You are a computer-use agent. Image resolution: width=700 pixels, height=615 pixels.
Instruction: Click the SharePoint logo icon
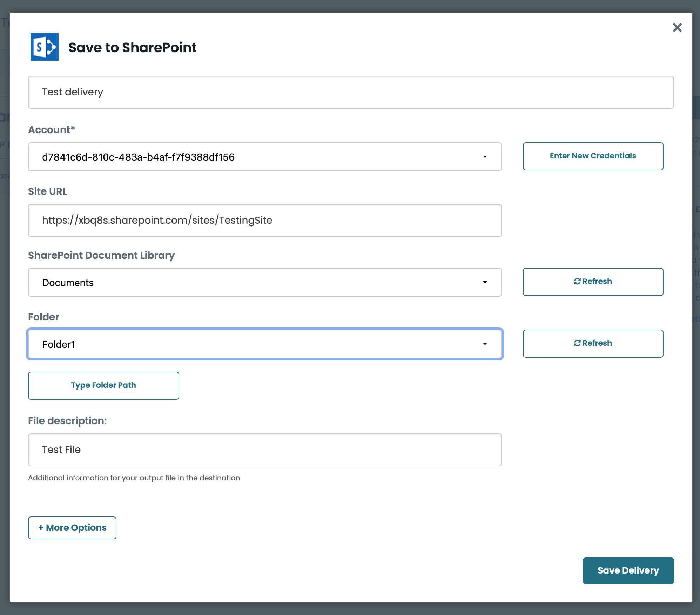click(x=45, y=47)
